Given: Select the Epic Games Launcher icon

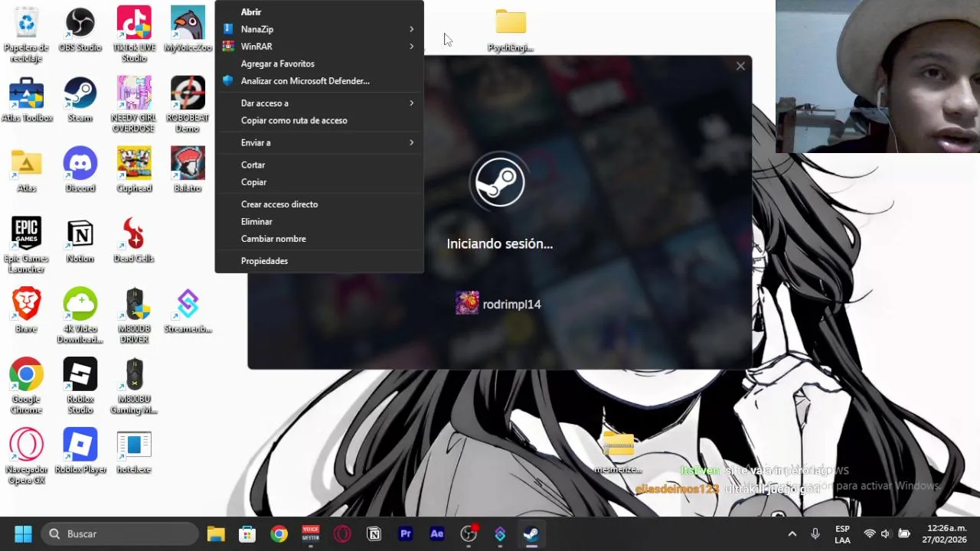Looking at the screenshot, I should pos(26,246).
